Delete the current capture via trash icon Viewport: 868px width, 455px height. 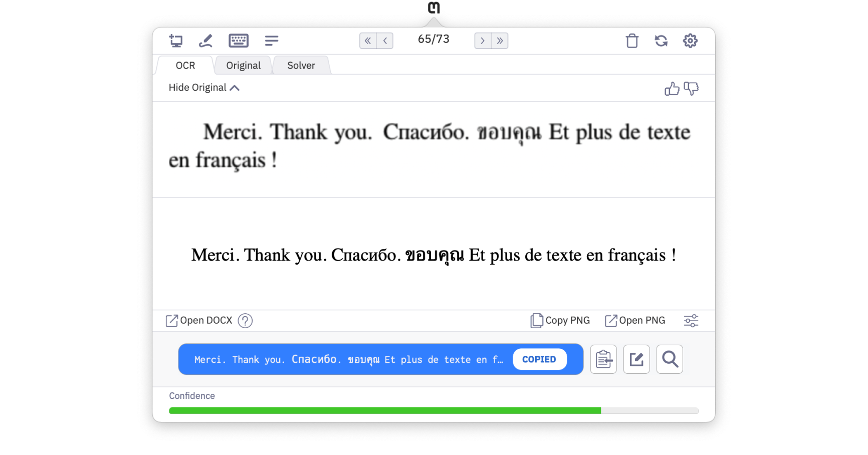pyautogui.click(x=632, y=41)
